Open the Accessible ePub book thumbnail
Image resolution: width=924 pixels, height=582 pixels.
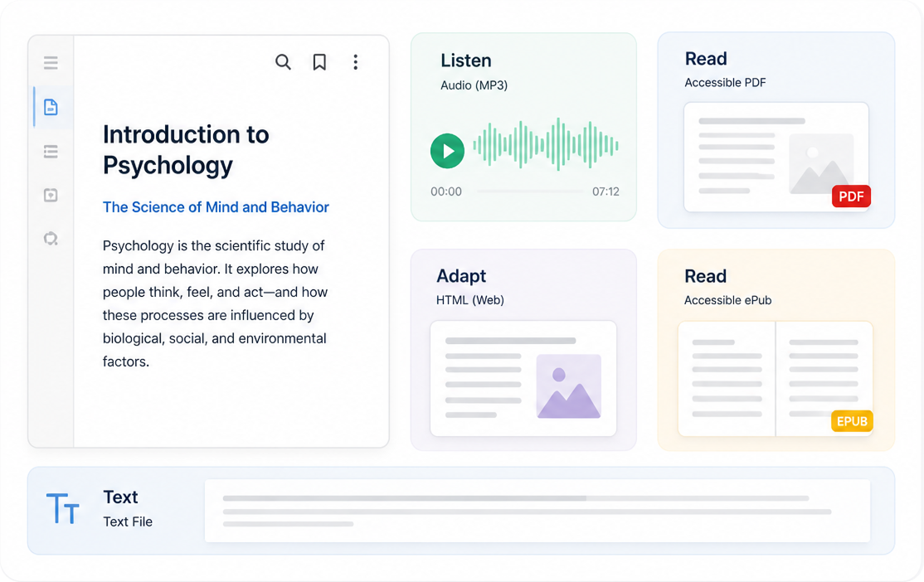coord(776,379)
